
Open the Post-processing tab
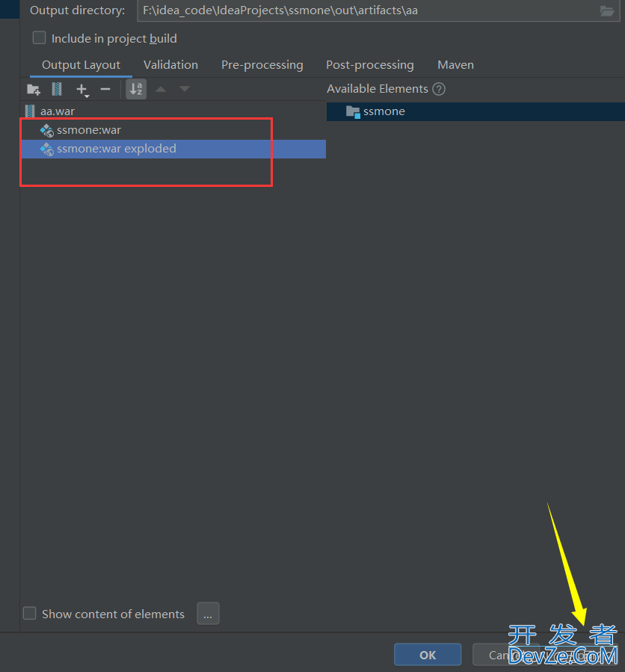click(370, 65)
